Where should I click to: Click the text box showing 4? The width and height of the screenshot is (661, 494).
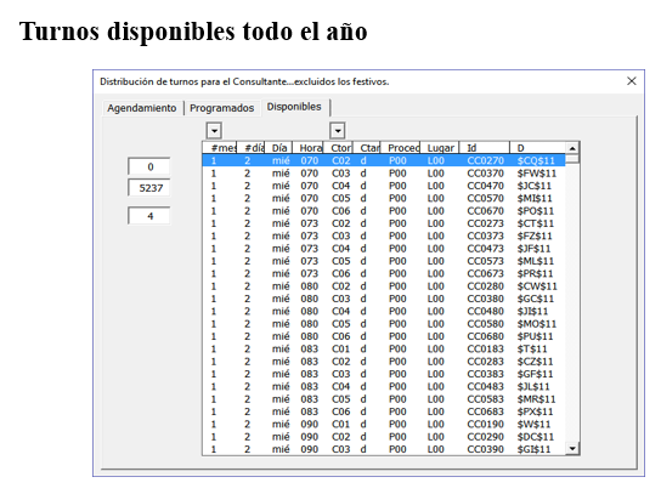[x=149, y=216]
